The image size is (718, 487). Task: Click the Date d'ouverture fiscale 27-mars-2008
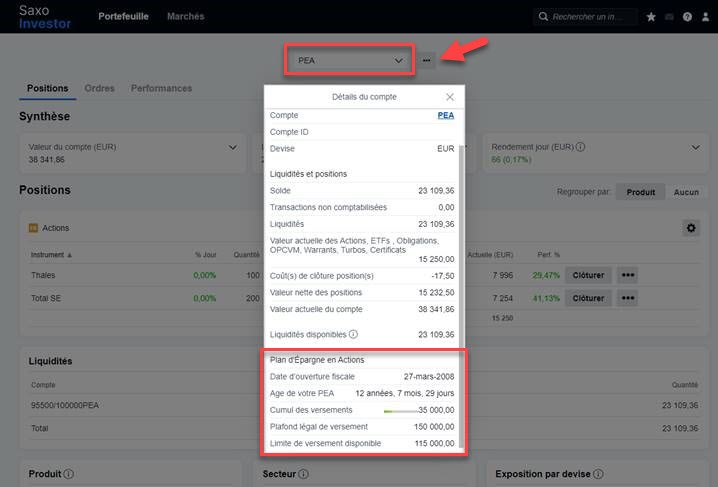(429, 376)
